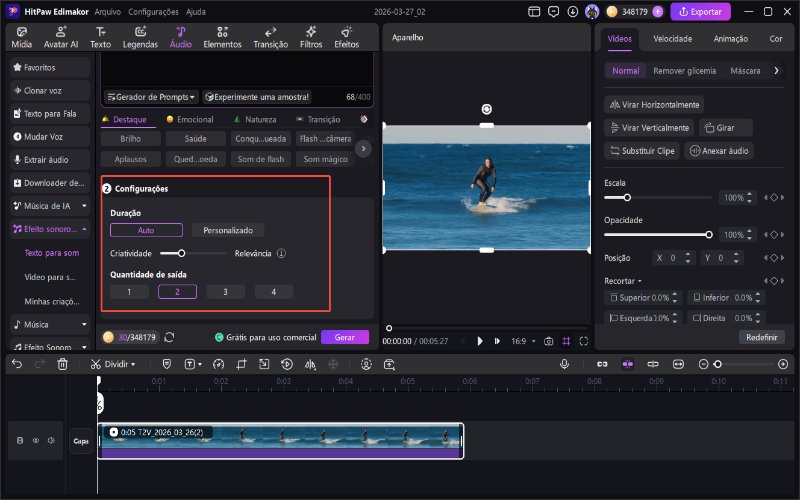Adjust the Criatividade slider handle
Viewport: 800px width, 500px height.
[181, 253]
